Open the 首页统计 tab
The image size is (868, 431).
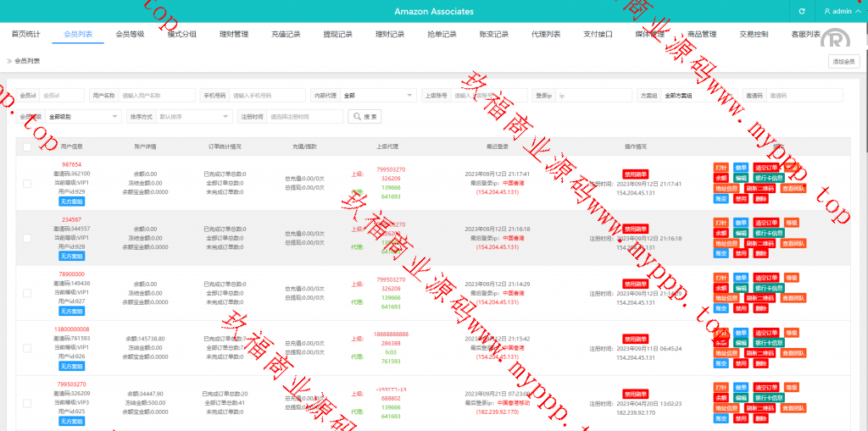(25, 35)
